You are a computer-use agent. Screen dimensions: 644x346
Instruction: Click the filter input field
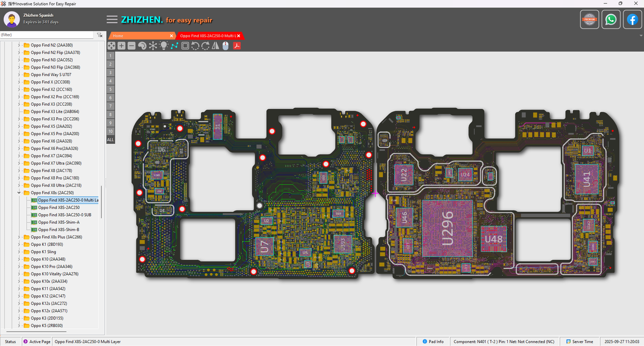point(47,35)
